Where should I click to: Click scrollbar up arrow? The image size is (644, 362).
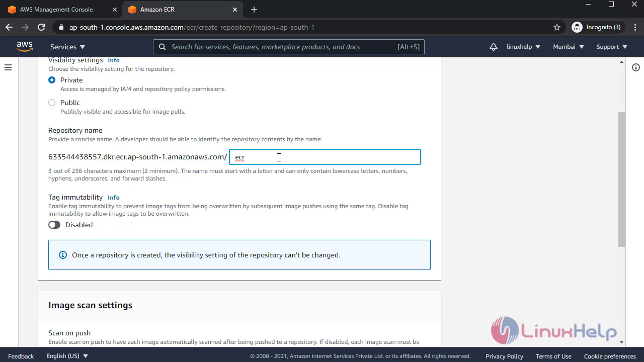coord(621,62)
